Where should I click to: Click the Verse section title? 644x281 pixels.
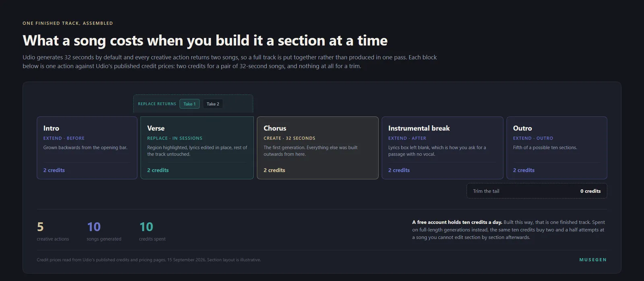pyautogui.click(x=156, y=128)
